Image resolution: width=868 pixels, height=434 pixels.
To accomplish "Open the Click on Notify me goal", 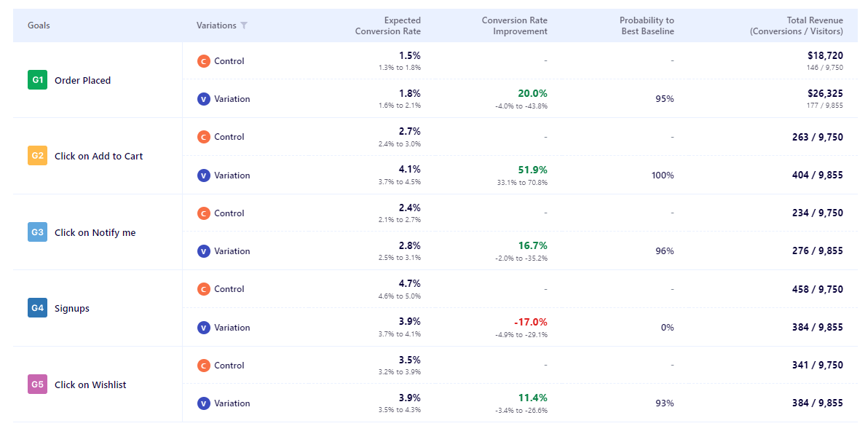I will point(95,233).
